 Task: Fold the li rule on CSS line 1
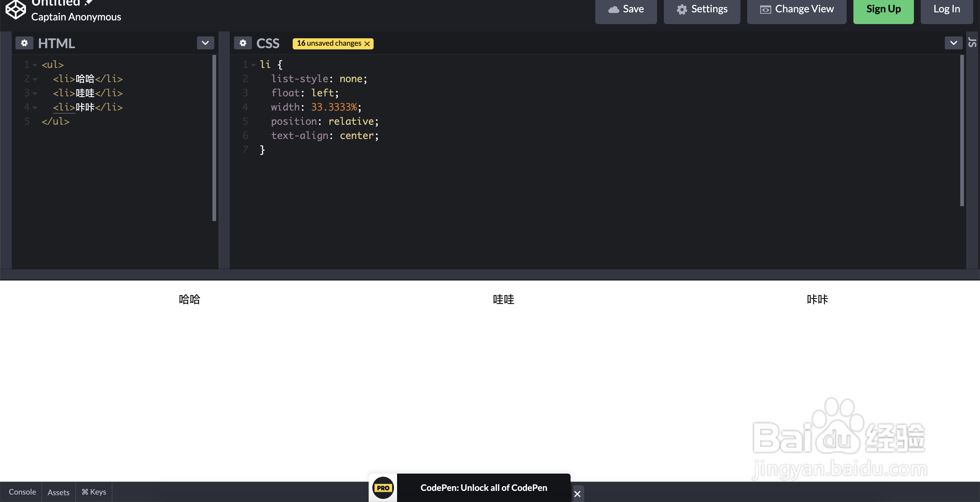coord(253,65)
